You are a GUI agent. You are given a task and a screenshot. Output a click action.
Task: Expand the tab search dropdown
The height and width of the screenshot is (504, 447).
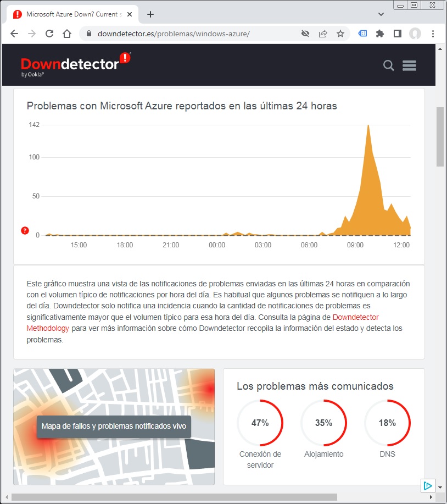point(381,14)
